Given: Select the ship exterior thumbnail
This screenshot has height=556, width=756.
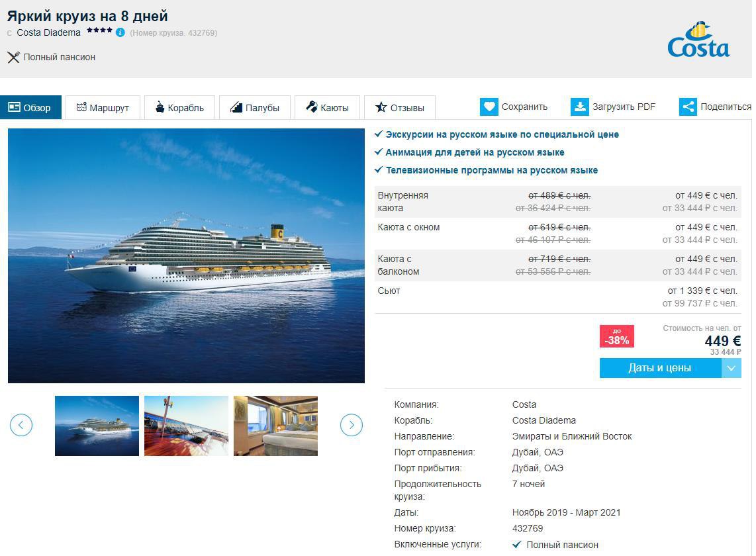Looking at the screenshot, I should pyautogui.click(x=97, y=426).
